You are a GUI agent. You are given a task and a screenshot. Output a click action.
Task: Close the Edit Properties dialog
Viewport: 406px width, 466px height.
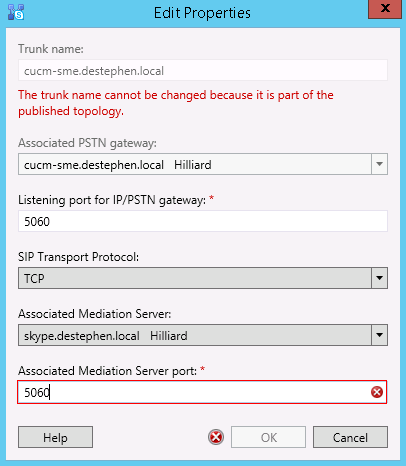pyautogui.click(x=385, y=9)
